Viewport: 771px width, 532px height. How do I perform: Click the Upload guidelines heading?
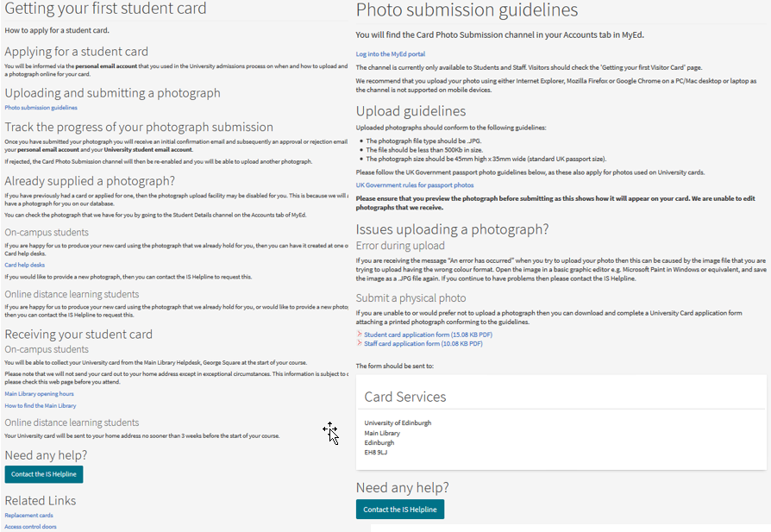(411, 111)
